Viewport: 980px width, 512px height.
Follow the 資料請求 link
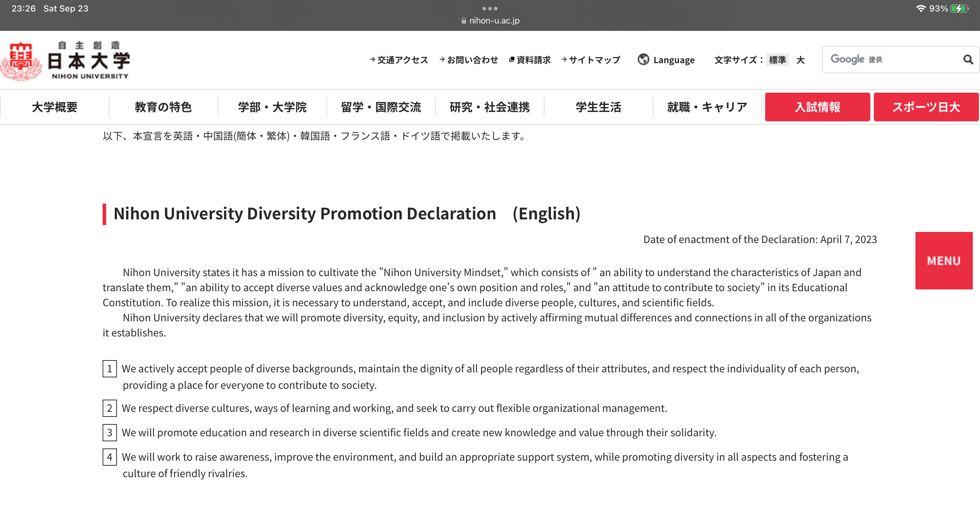pos(530,60)
